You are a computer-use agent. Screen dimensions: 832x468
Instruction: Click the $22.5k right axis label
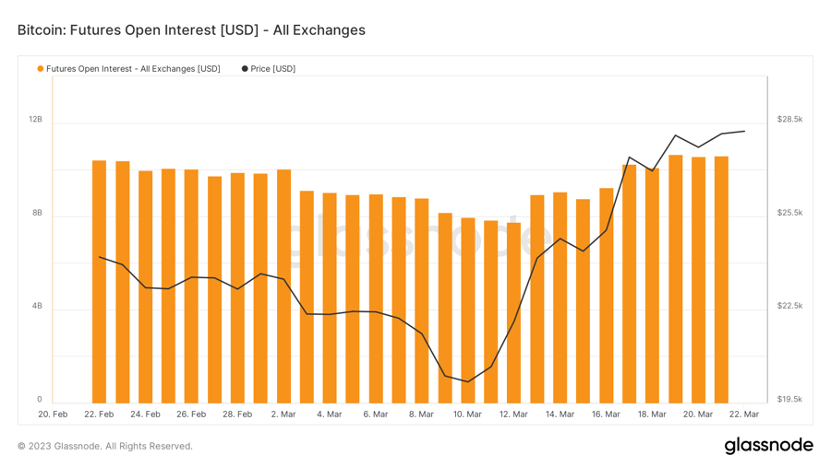(x=790, y=306)
